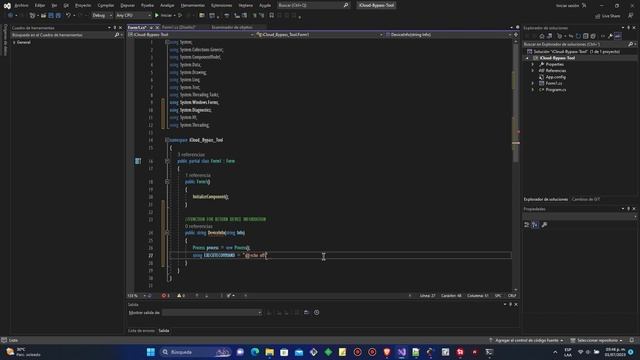The image size is (640, 360).
Task: Switch to the Cambios de GIT tab
Action: 586,200
